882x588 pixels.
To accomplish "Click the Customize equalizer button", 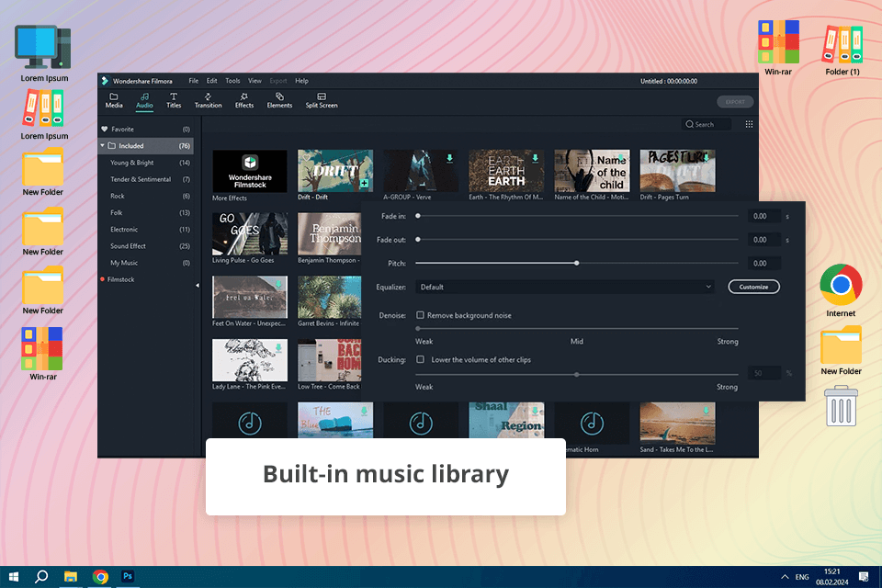I will [x=753, y=287].
